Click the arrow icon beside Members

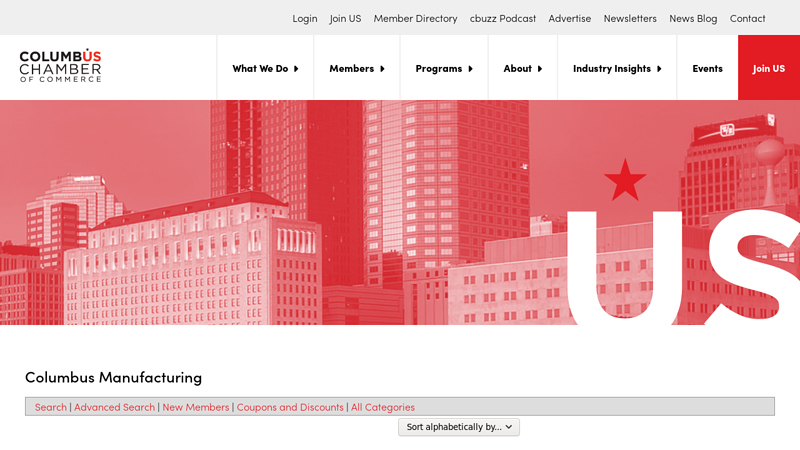click(x=382, y=69)
